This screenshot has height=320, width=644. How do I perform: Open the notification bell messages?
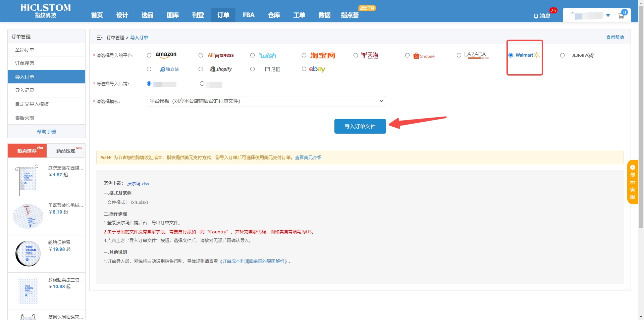542,16
